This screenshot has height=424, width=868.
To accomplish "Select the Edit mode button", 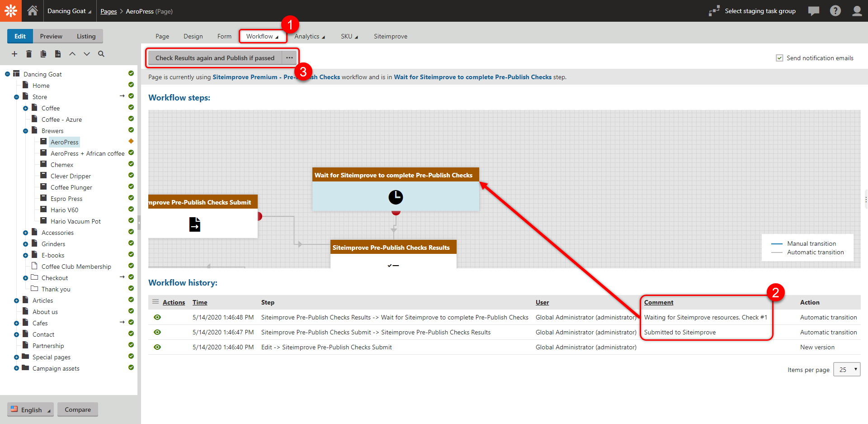I will [20, 36].
